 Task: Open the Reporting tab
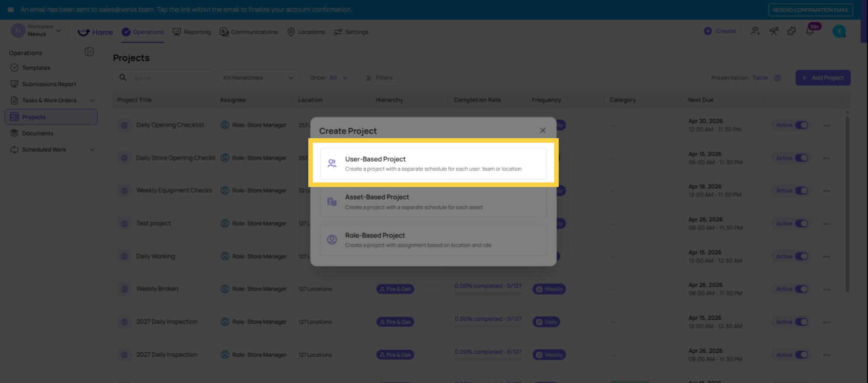(x=192, y=32)
